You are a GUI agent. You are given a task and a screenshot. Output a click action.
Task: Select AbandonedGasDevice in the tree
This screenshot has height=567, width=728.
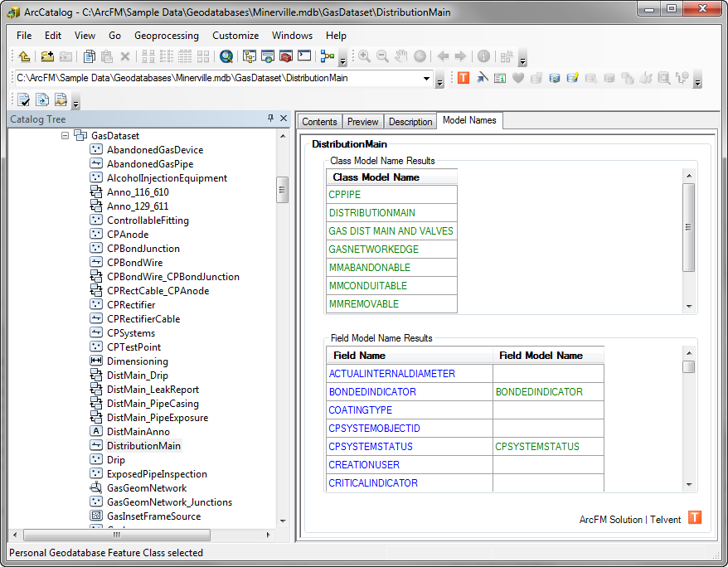(155, 150)
